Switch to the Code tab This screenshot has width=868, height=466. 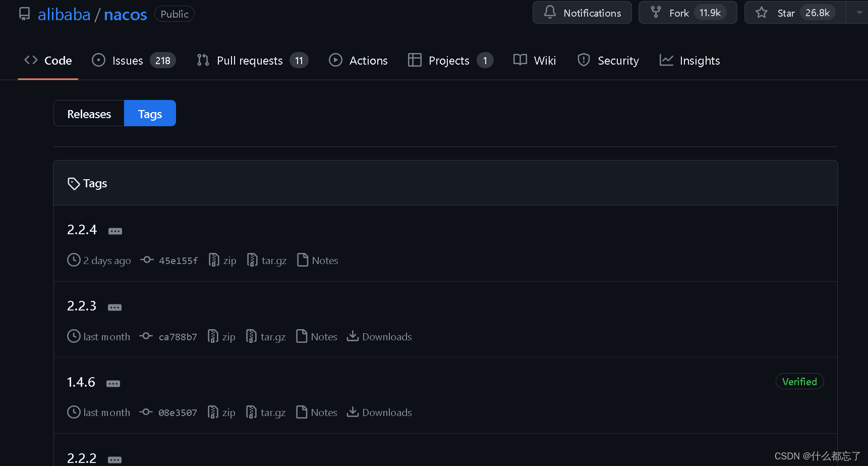[x=48, y=61]
